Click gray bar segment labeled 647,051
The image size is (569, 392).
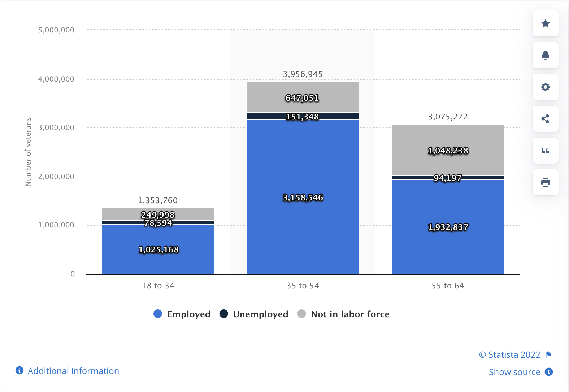303,97
